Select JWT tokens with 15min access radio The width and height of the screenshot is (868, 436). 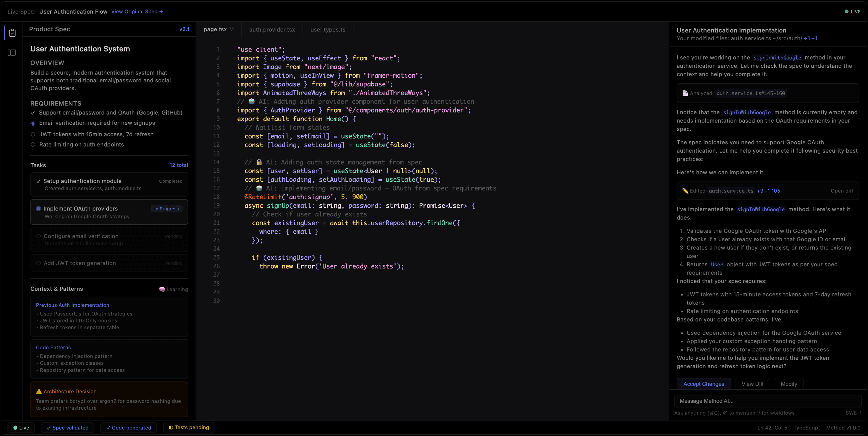[33, 134]
